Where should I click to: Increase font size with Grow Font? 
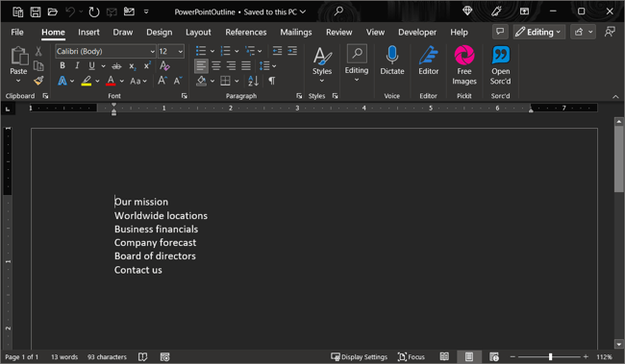[162, 81]
